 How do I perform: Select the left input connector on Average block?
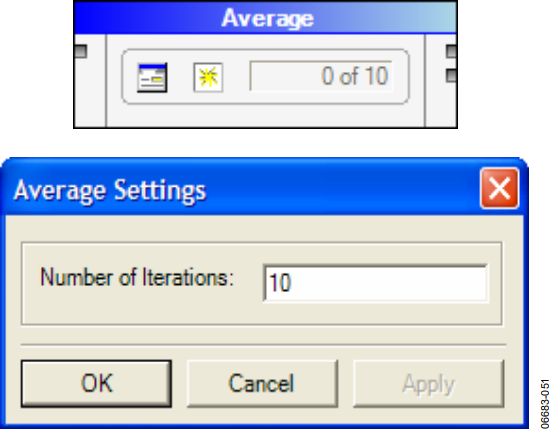click(x=81, y=51)
